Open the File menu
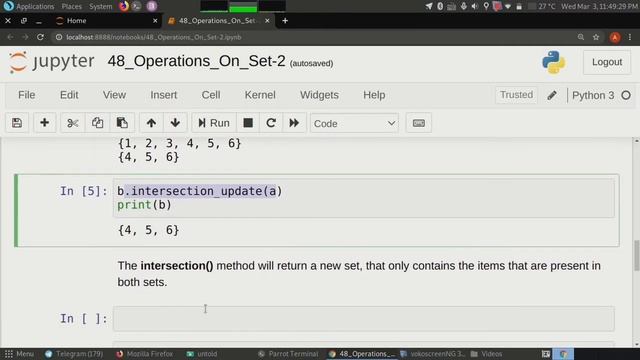The image size is (640, 360). click(x=27, y=95)
